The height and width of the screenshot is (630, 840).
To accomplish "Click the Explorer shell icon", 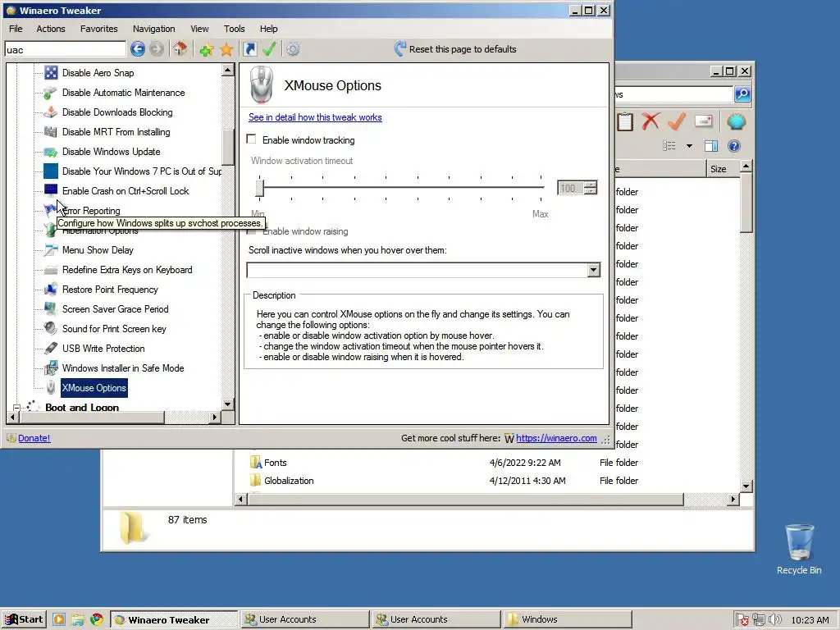I will (x=737, y=121).
